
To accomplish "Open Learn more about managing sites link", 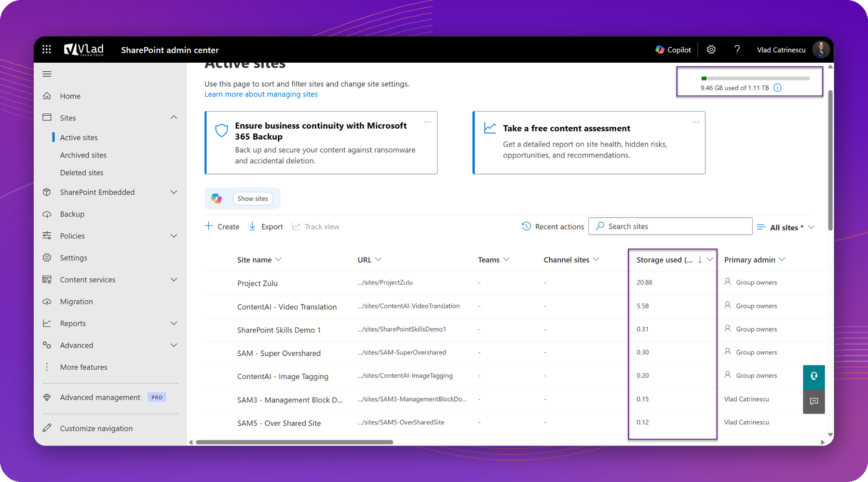I will click(261, 94).
